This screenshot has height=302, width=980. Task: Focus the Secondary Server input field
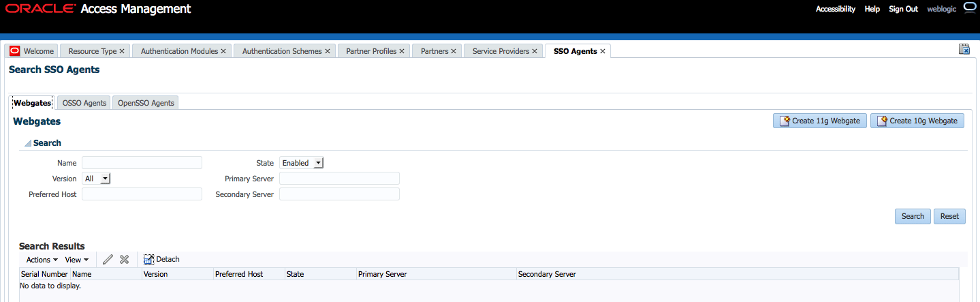click(x=339, y=194)
